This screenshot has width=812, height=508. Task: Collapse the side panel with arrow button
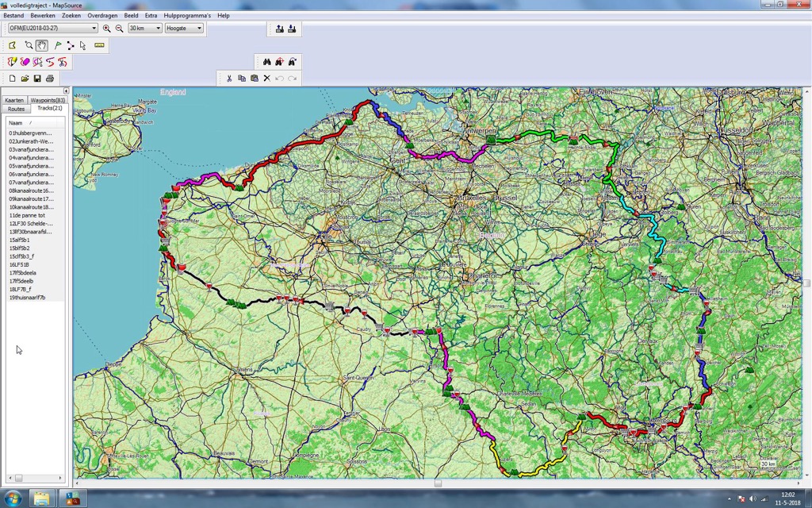point(66,91)
